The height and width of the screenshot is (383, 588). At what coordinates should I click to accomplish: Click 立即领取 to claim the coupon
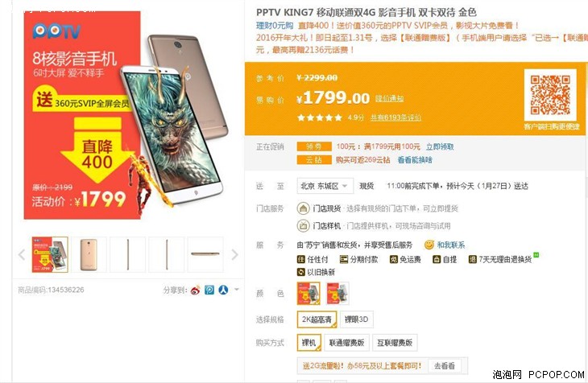point(440,146)
